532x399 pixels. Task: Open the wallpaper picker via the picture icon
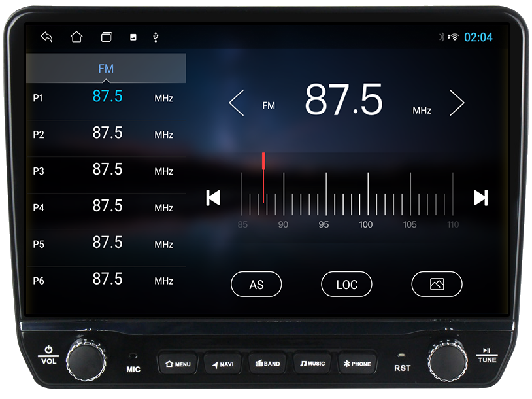point(437,284)
